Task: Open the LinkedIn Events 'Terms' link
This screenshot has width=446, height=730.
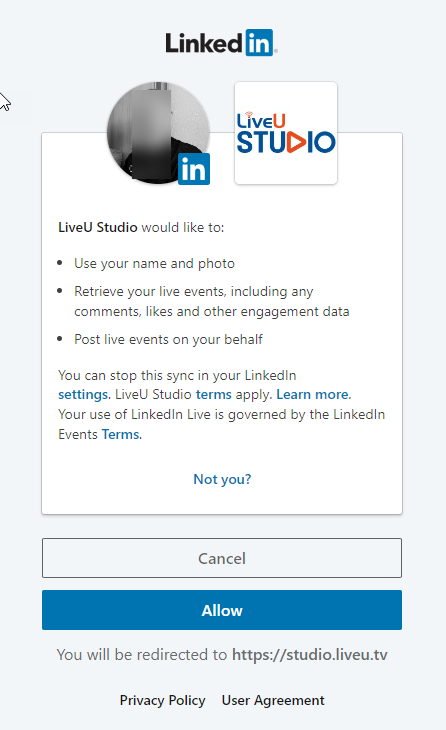Action: 122,434
